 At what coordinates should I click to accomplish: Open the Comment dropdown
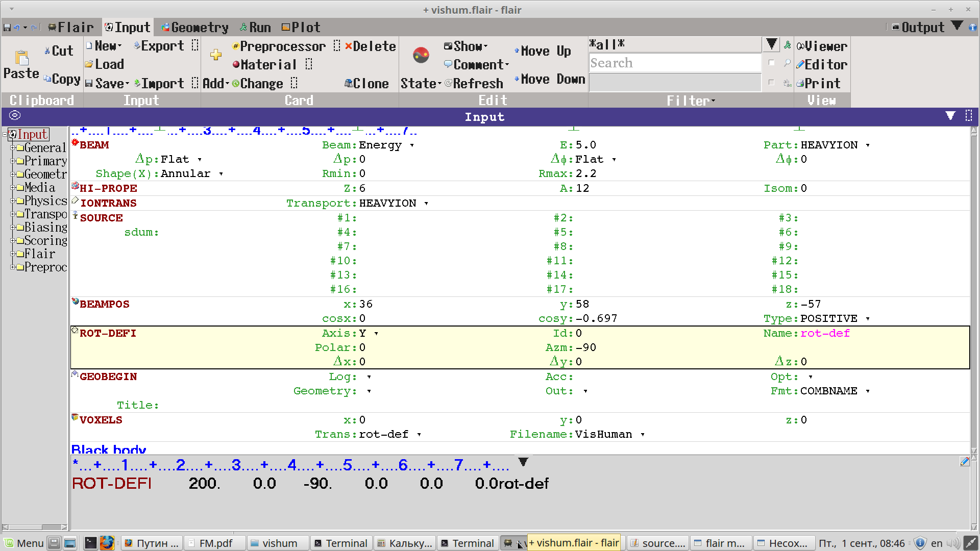click(477, 65)
